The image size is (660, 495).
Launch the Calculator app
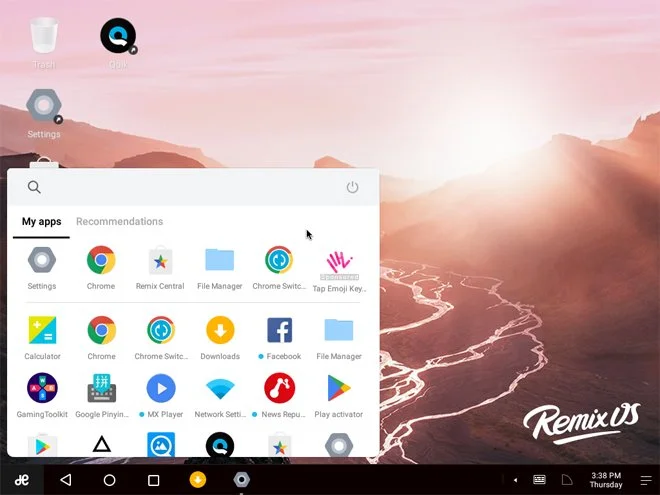point(42,338)
